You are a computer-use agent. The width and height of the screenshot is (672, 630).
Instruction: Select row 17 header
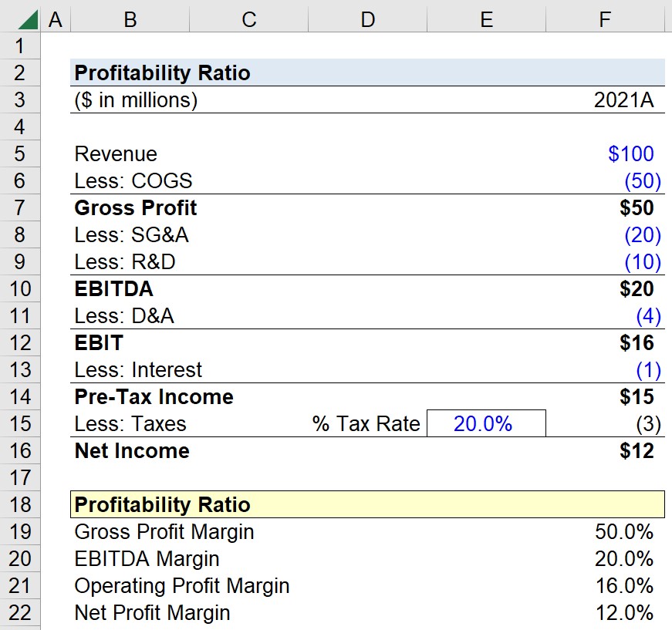[20, 477]
